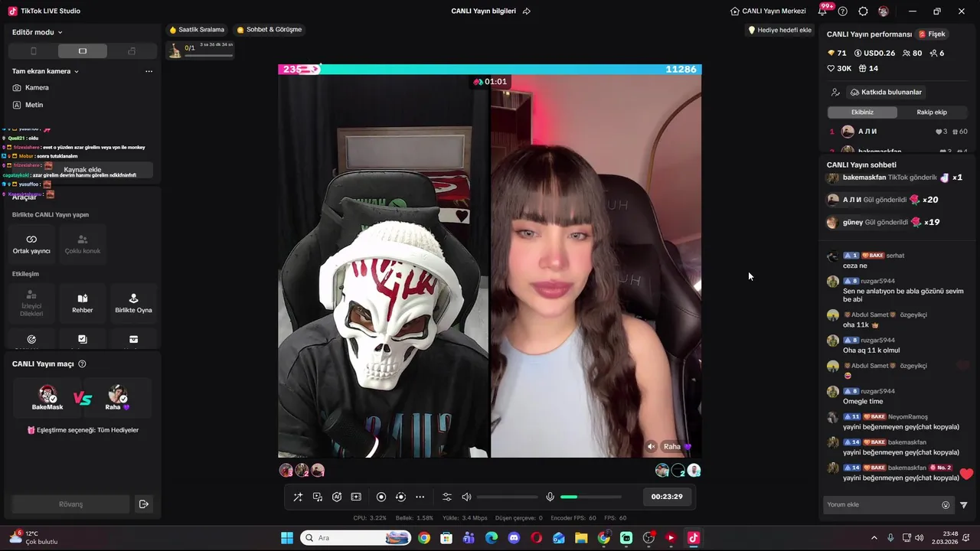980x551 pixels.
Task: Open the Ortak yayıncı tool
Action: point(31,244)
